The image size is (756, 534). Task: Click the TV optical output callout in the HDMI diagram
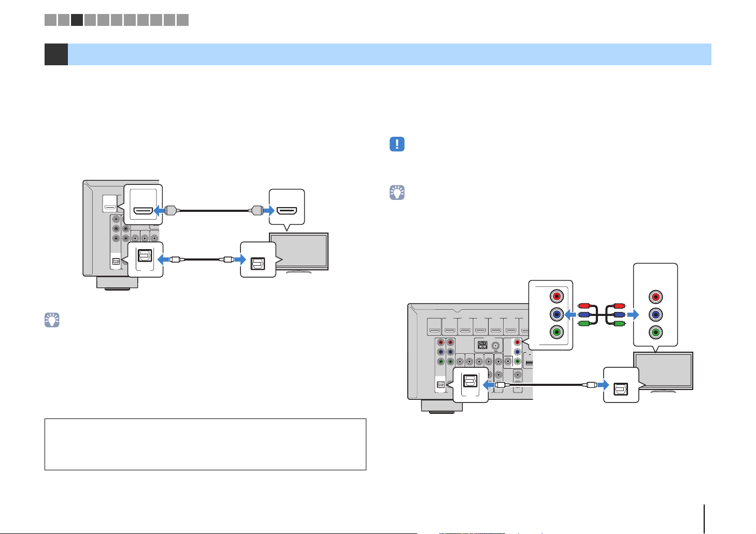click(x=258, y=259)
